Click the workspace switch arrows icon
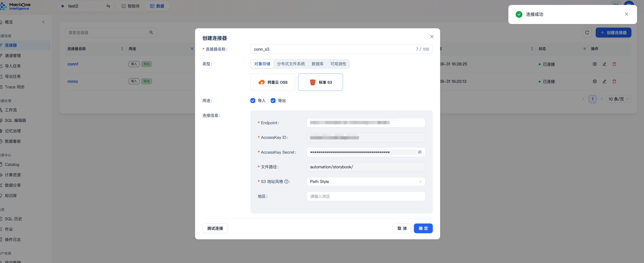The width and height of the screenshot is (644, 263). click(108, 6)
